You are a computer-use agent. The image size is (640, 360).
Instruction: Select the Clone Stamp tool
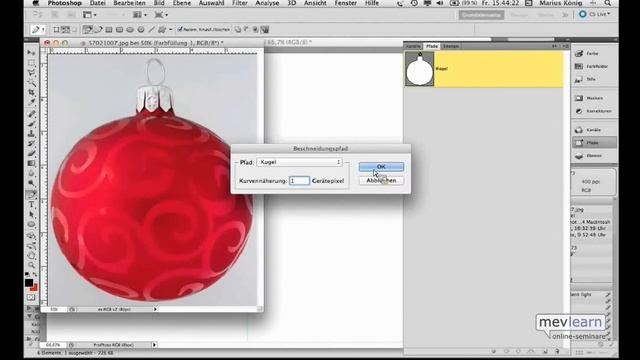coord(31,133)
